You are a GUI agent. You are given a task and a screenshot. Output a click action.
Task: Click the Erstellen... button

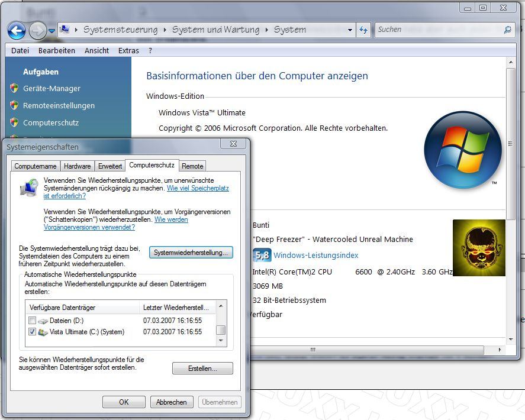202,369
